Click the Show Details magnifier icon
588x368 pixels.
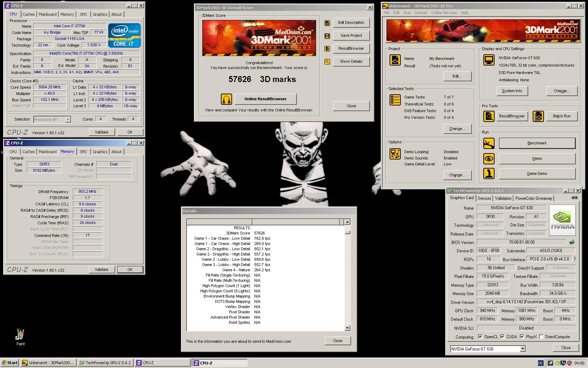(327, 62)
